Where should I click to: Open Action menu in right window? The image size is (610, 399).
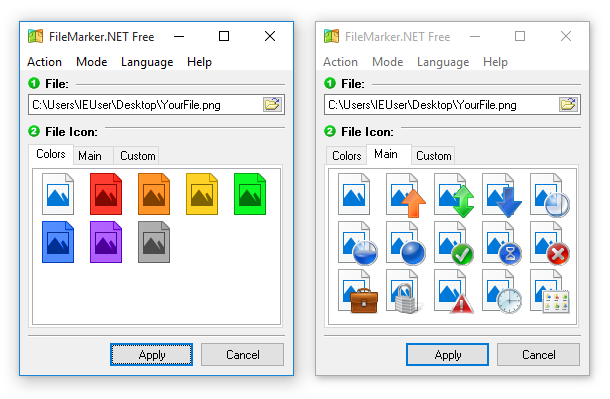(340, 62)
